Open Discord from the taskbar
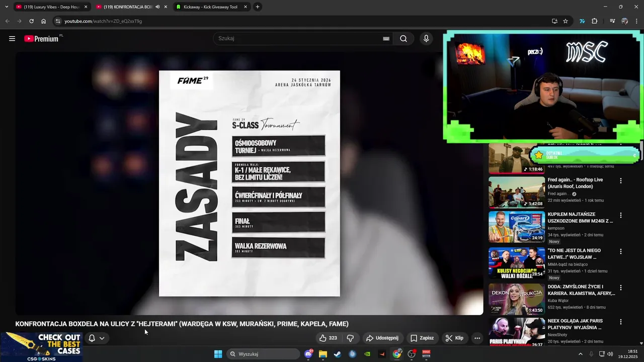This screenshot has width=644, height=362. [308, 354]
